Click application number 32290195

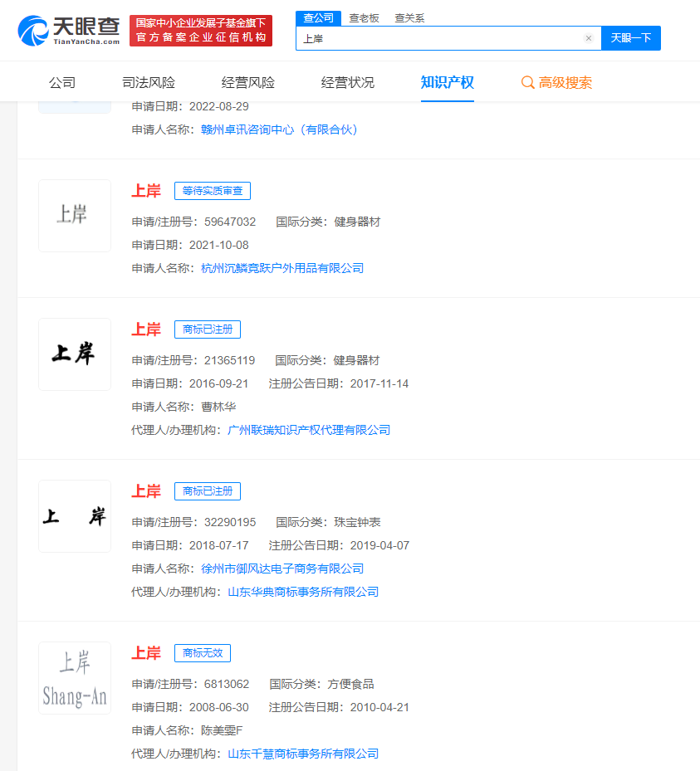click(x=230, y=523)
